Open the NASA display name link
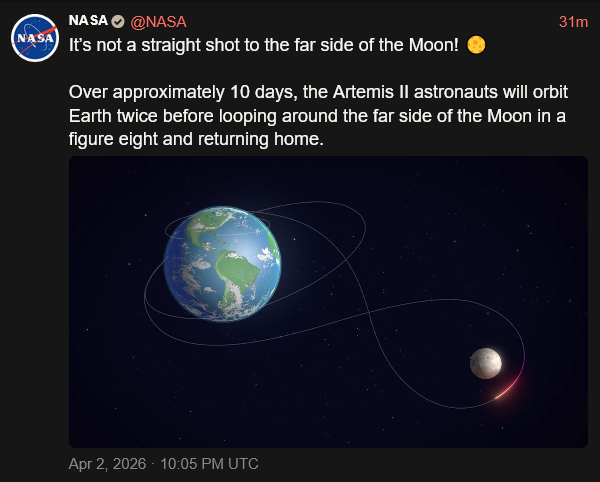The height and width of the screenshot is (482, 600). coord(89,22)
